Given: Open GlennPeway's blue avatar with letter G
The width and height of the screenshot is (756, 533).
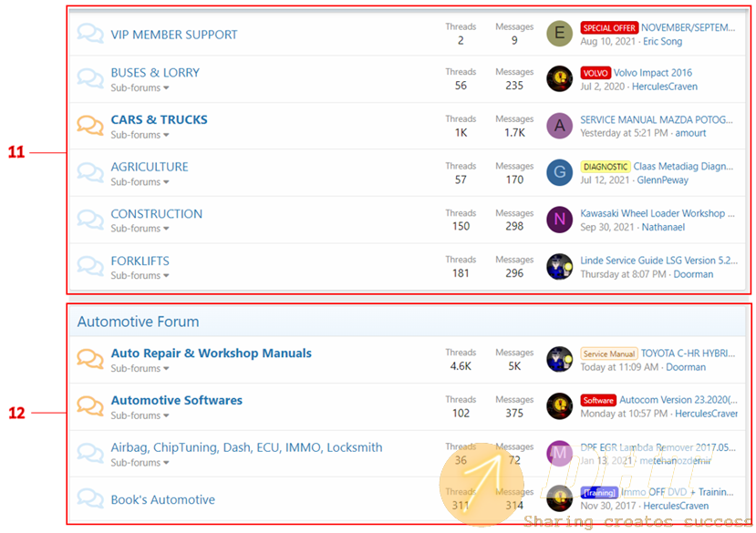Looking at the screenshot, I should pyautogui.click(x=559, y=173).
